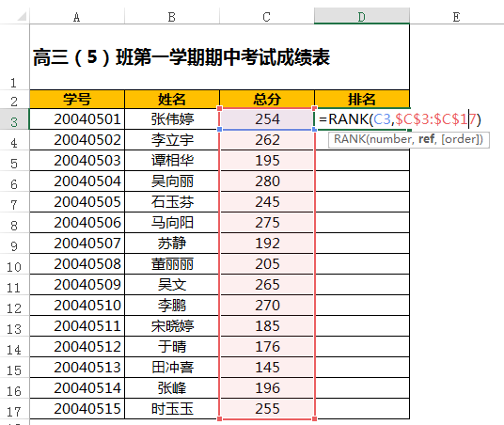
Task: Click the number argument in RANK tooltip
Action: 391,139
